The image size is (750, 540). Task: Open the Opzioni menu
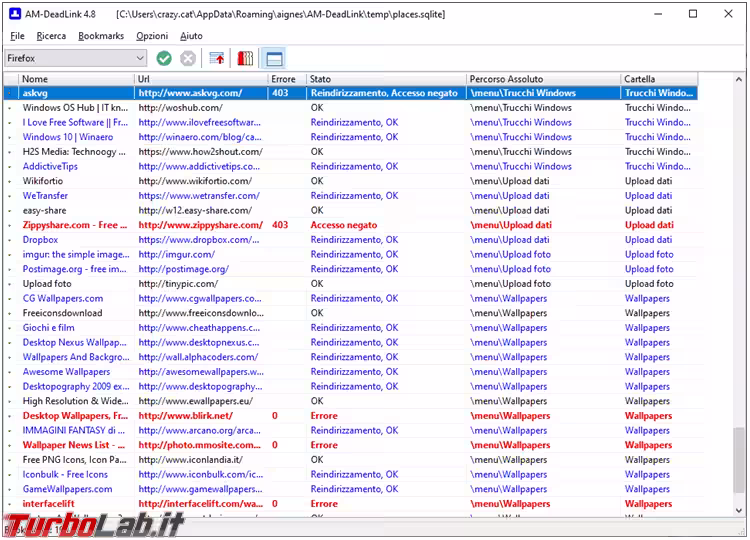pyautogui.click(x=152, y=36)
